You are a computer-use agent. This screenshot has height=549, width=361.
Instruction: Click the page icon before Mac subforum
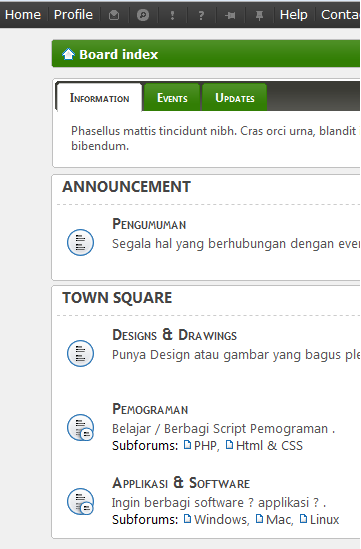(x=259, y=519)
